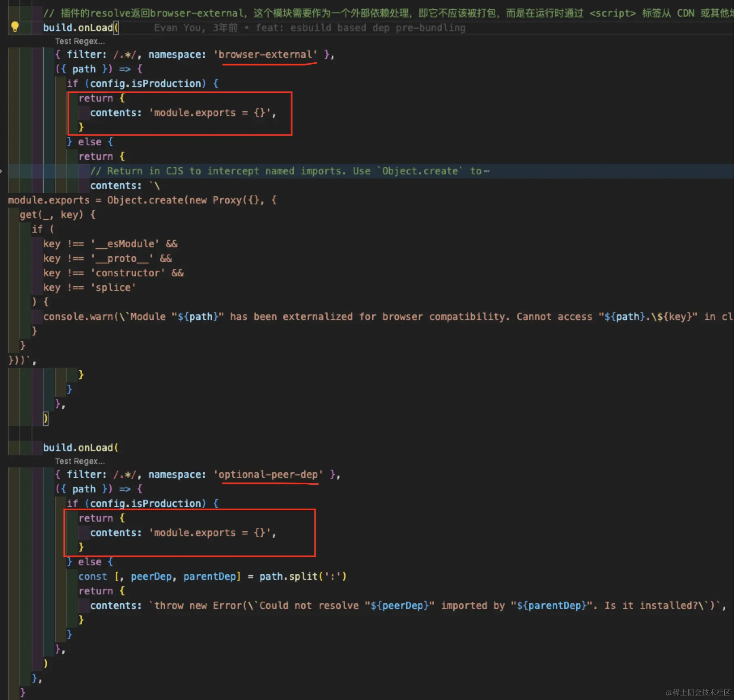Click the 'contents: `\' template start line
Viewport: 734px width, 700px height.
(x=125, y=186)
